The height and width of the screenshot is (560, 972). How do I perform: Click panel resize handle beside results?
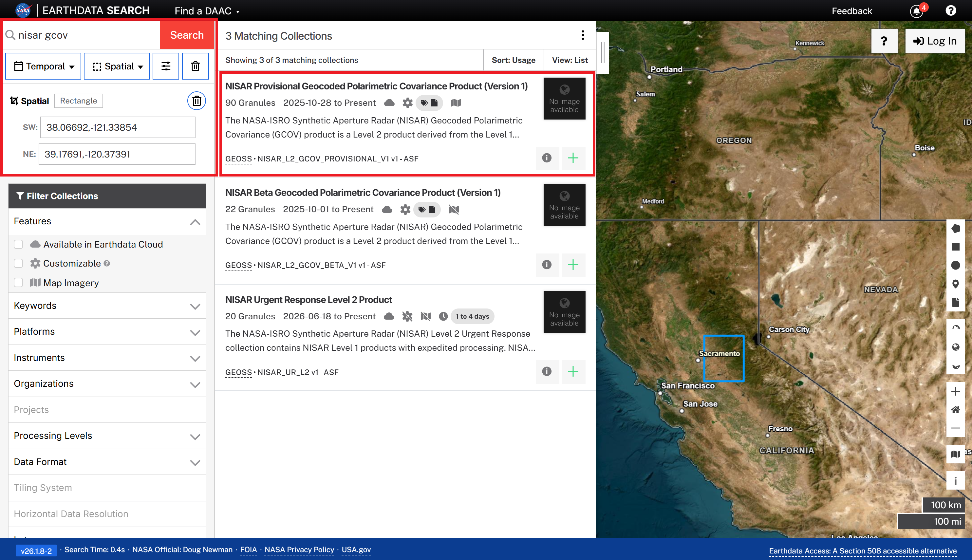(603, 53)
